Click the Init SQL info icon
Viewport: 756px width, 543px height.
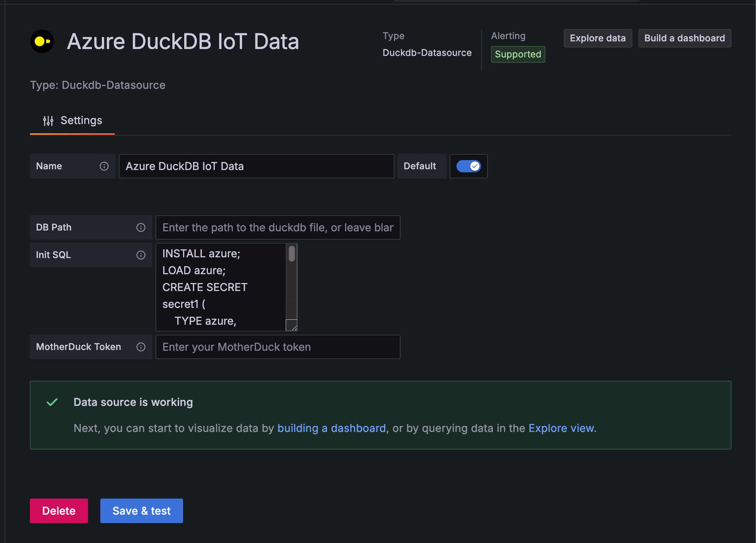point(141,255)
